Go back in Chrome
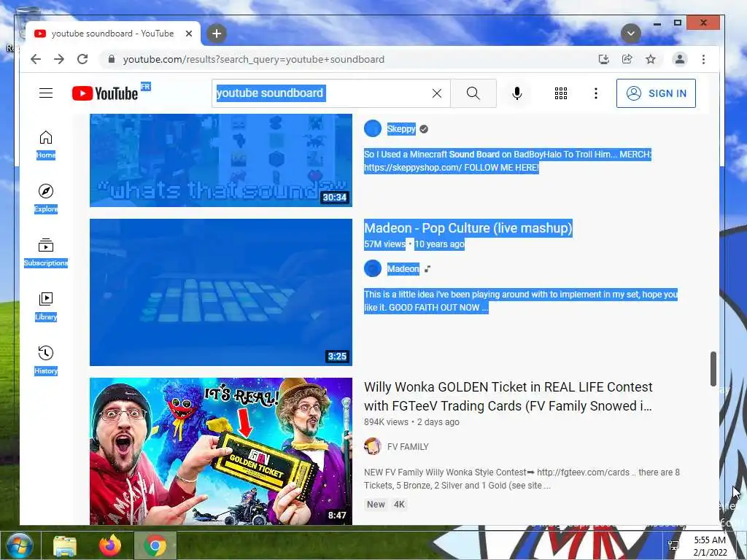The image size is (747, 560). tap(36, 59)
